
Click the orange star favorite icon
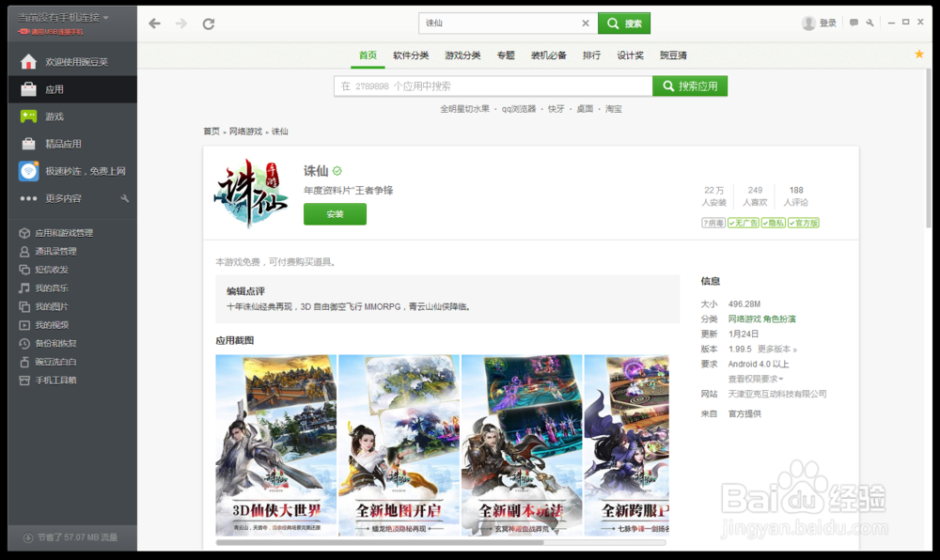(x=919, y=54)
